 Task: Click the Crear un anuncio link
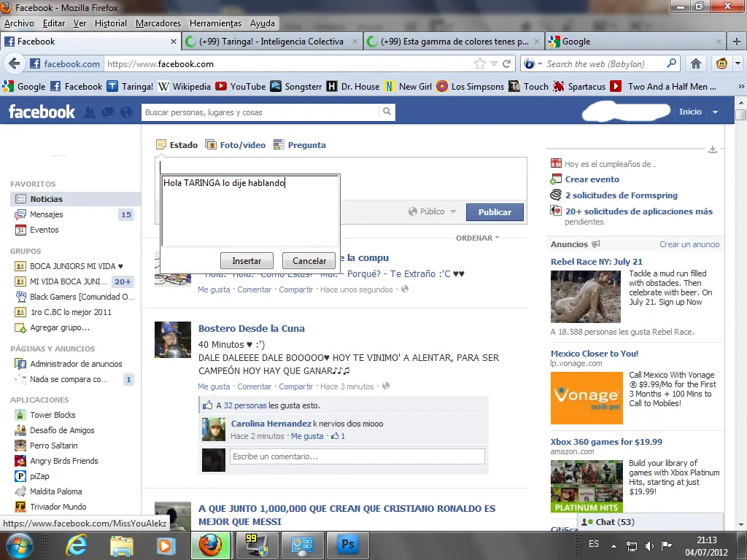[x=689, y=244]
